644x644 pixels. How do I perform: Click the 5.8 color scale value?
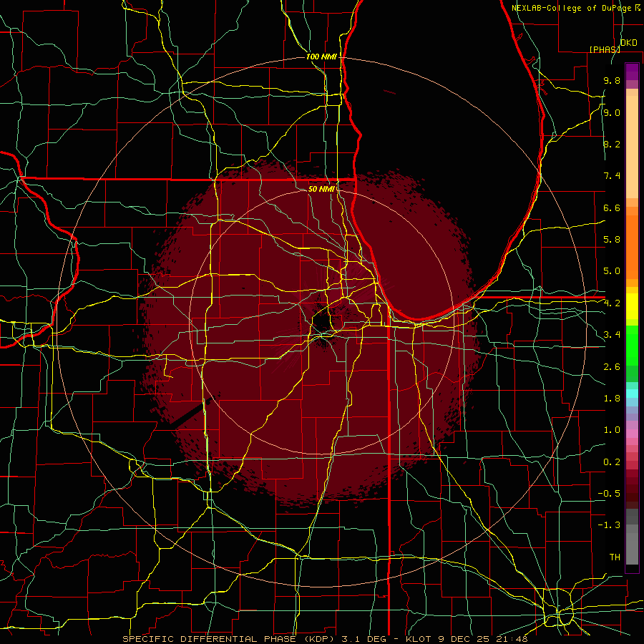612,240
